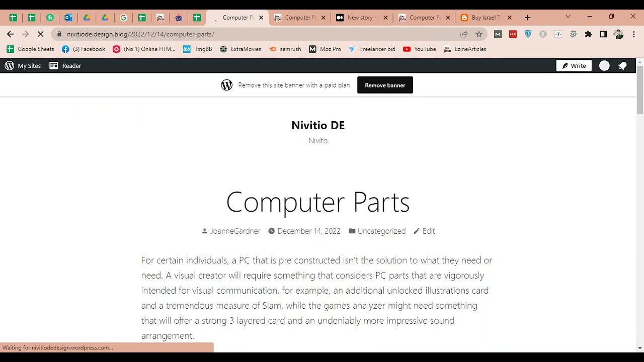Open the semrush bookmark
Image resolution: width=644 pixels, height=362 pixels.
[x=285, y=49]
